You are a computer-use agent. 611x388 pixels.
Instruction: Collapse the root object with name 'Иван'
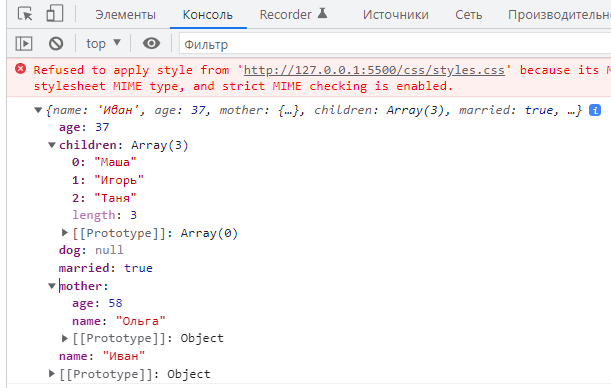[x=38, y=110]
